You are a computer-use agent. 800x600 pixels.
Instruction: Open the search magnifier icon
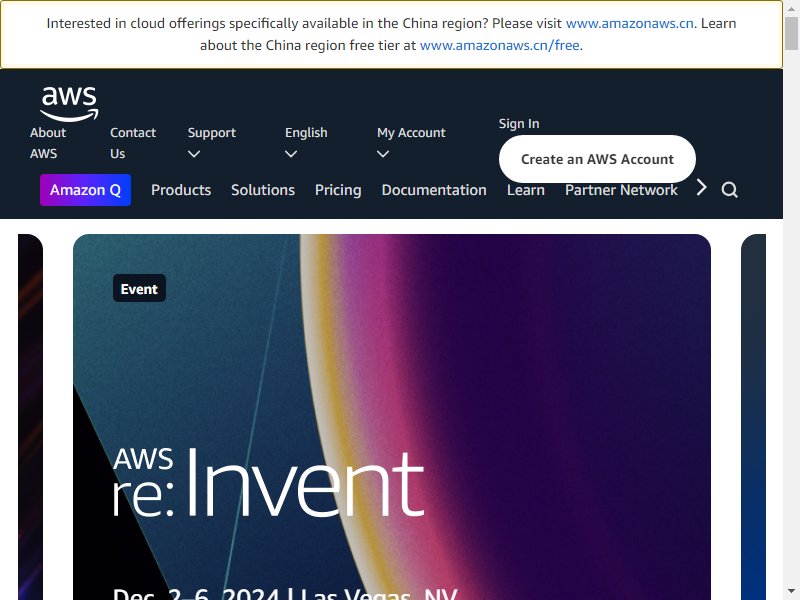tap(729, 190)
